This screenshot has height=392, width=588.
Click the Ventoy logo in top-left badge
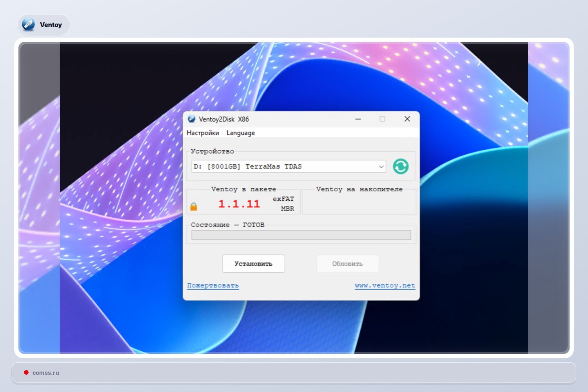[x=29, y=25]
